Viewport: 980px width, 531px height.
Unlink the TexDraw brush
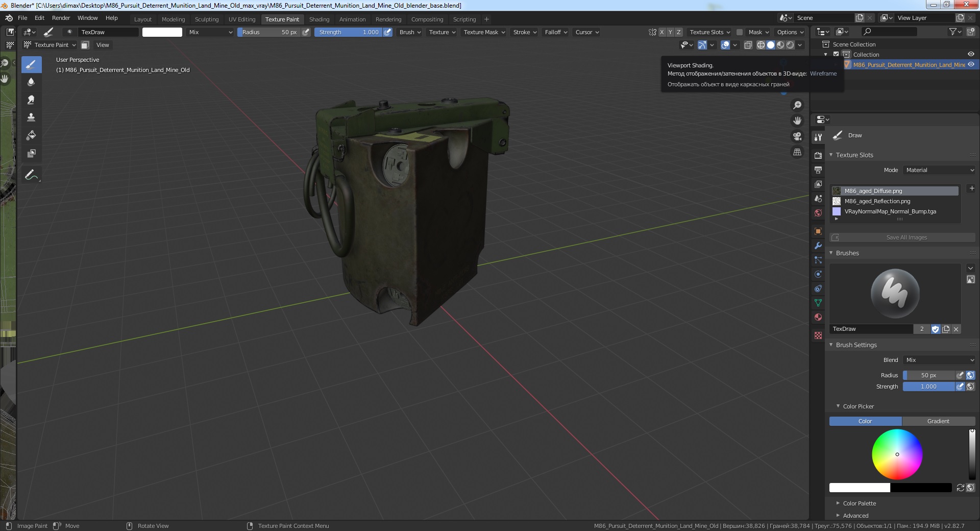[956, 329]
